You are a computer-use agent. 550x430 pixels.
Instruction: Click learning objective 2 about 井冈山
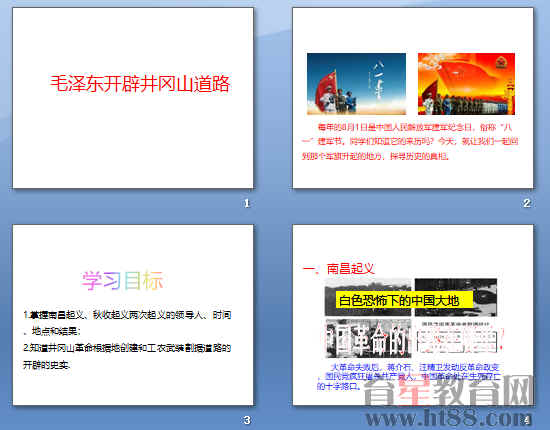coord(127,356)
